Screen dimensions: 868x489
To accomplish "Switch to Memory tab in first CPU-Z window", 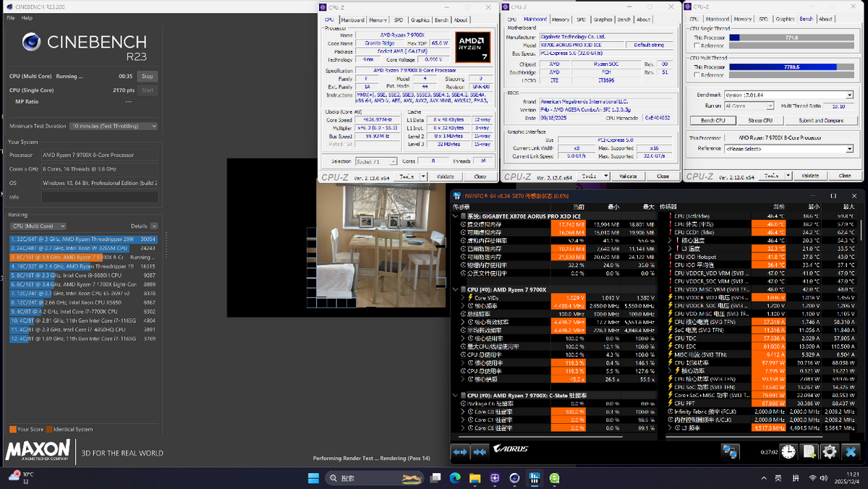I will (378, 20).
